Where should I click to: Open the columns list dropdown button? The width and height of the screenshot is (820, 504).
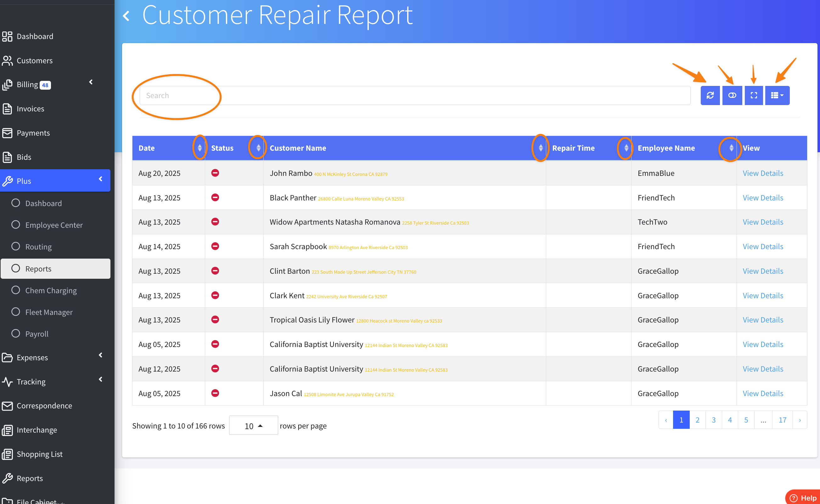[x=777, y=96]
